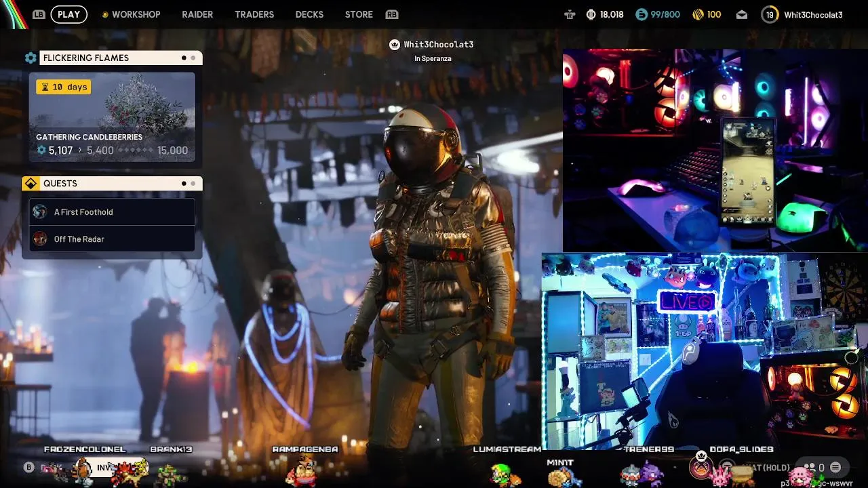Click the Quests diamond icon

pos(31,184)
